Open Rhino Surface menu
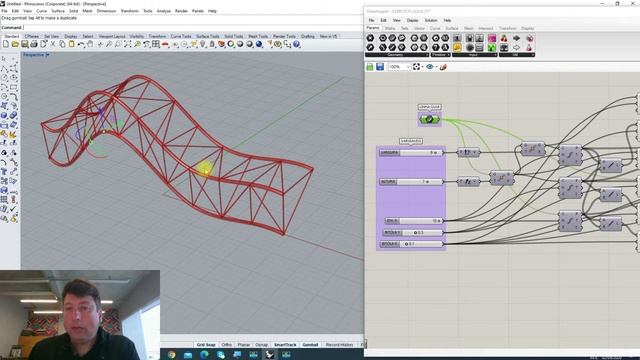This screenshot has height=360, width=640. click(x=58, y=11)
